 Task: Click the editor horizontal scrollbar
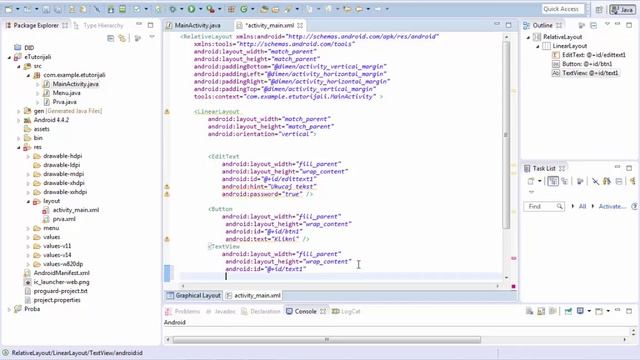pyautogui.click(x=340, y=286)
